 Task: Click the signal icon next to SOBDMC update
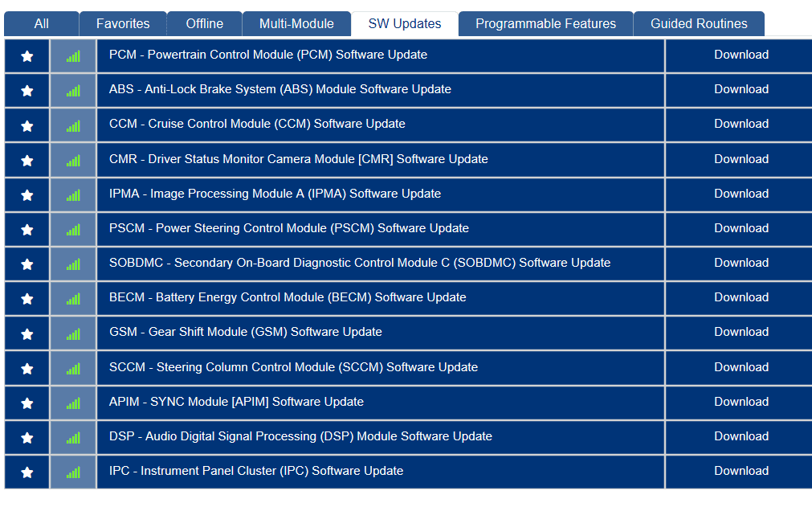pyautogui.click(x=72, y=264)
